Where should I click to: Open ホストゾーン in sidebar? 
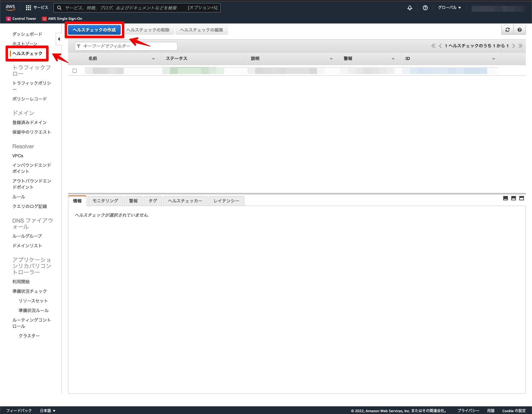coord(25,44)
